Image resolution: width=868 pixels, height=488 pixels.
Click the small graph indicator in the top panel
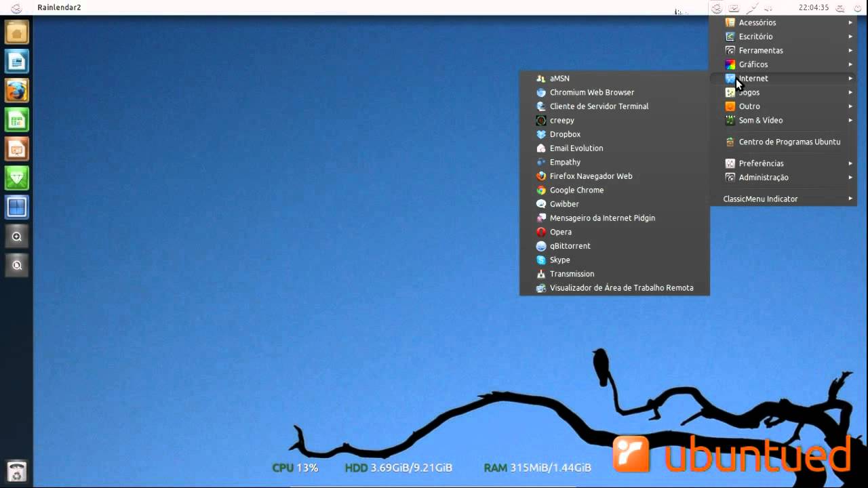coord(682,11)
